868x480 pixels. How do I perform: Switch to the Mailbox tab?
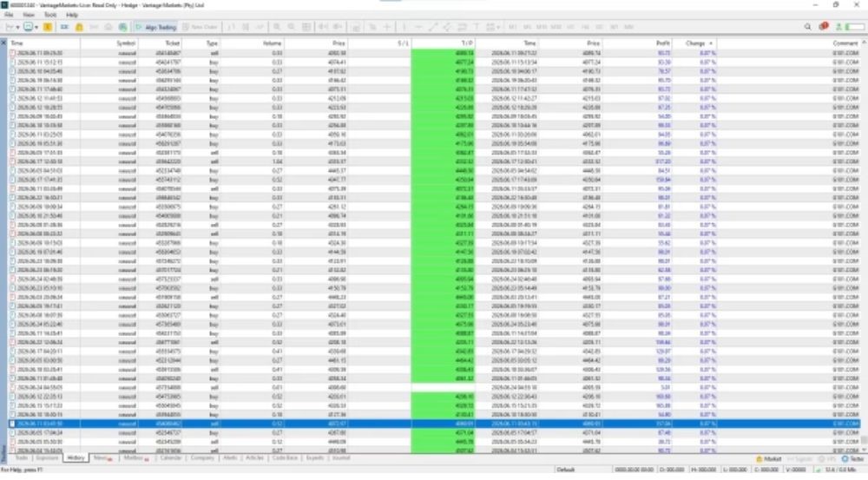(x=135, y=458)
